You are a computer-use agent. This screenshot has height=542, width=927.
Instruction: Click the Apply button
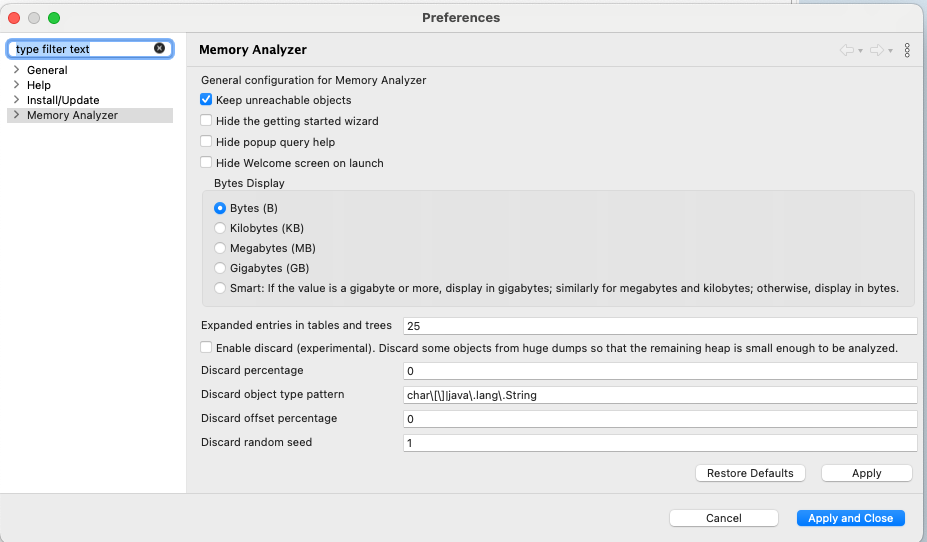(x=867, y=473)
